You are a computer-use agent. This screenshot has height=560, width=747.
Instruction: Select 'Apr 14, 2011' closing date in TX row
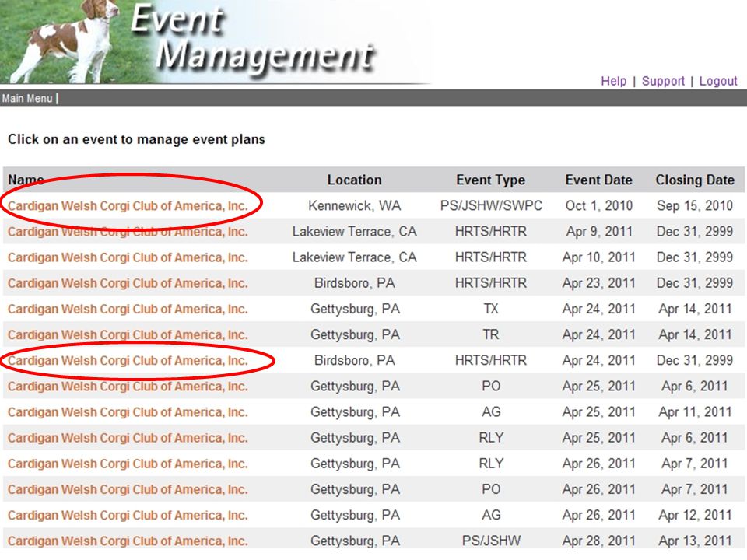coord(695,309)
